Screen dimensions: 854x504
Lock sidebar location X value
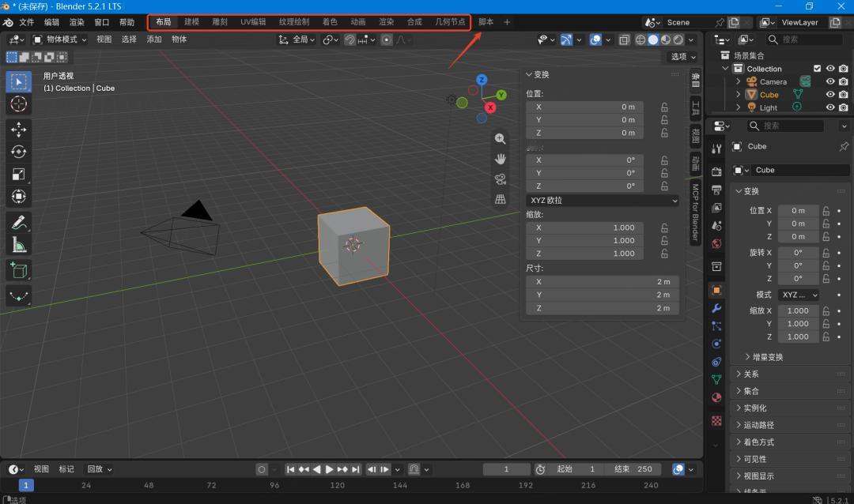pyautogui.click(x=664, y=107)
